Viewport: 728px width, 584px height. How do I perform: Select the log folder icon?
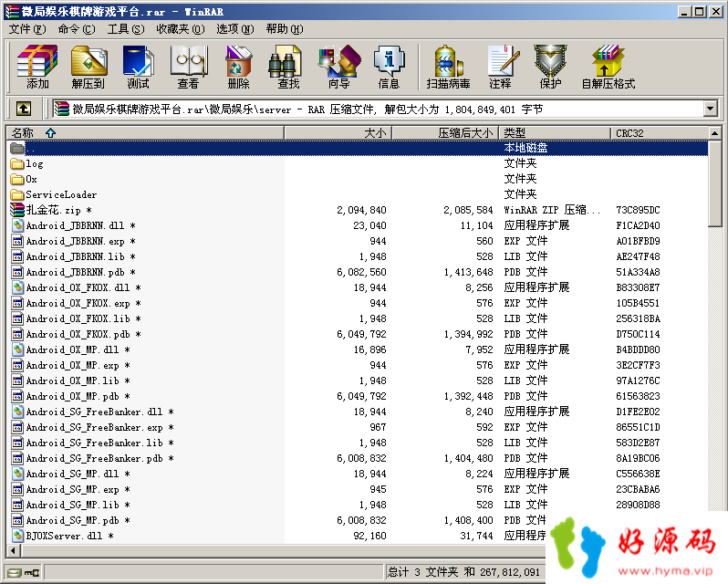pos(17,164)
